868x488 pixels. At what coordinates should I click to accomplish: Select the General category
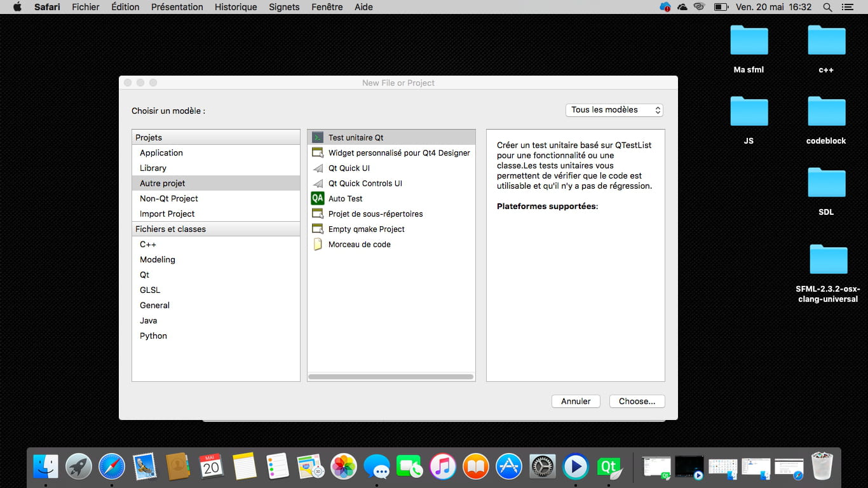(x=216, y=305)
